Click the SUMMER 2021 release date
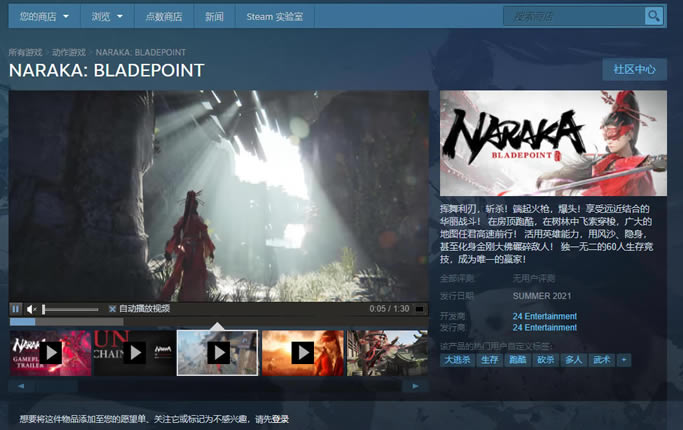Viewport: 683px width, 430px height. point(542,296)
